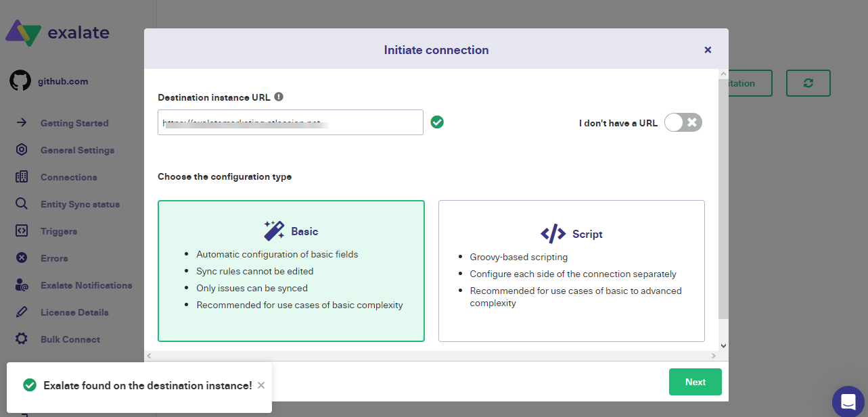Click the refresh icon button behind the dialog

[x=808, y=83]
